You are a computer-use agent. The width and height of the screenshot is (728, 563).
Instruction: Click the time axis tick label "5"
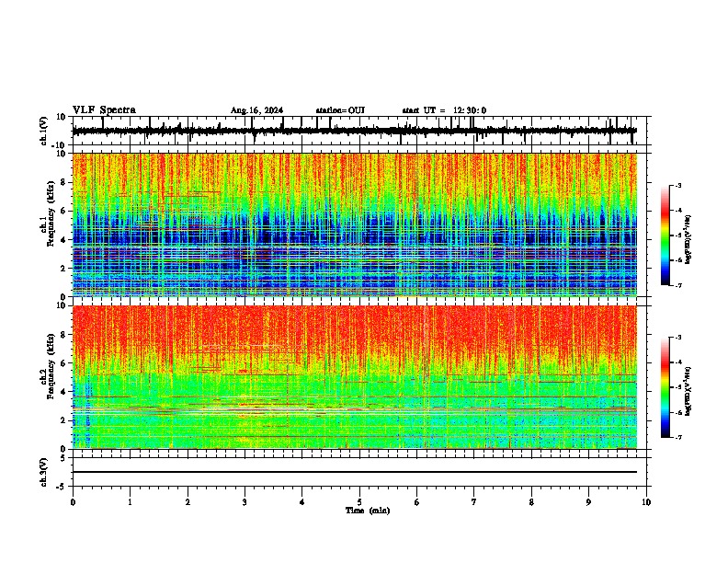tap(359, 502)
